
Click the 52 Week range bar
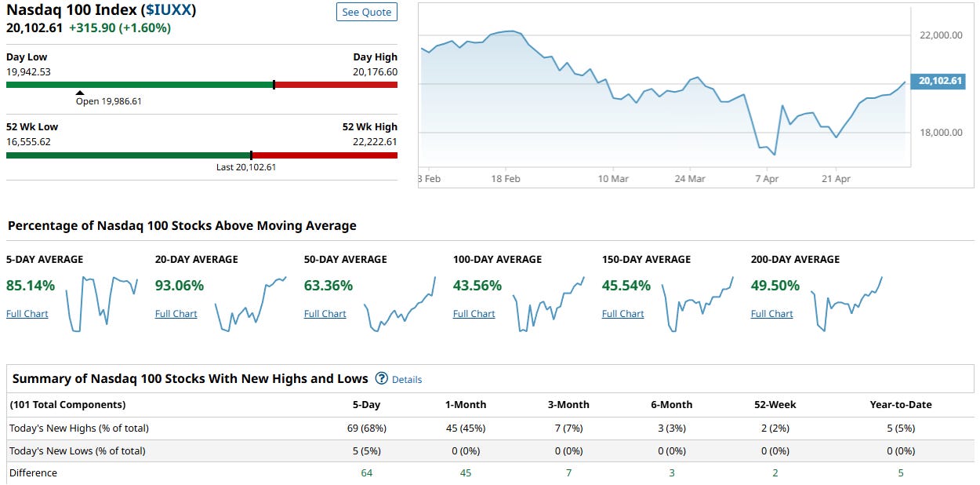201,155
